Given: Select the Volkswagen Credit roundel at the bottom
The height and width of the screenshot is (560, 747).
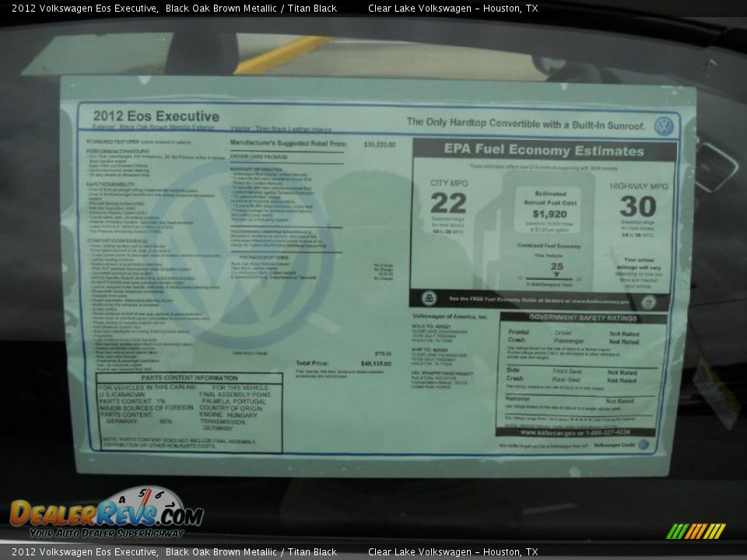Looking at the screenshot, I should point(644,445).
